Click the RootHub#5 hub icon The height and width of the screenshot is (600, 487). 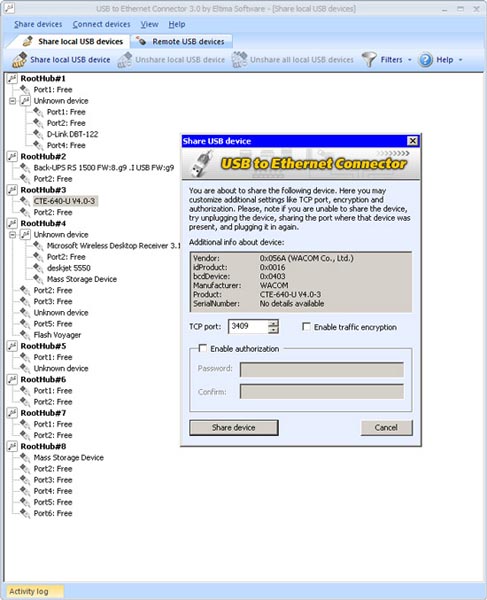pos(12,346)
